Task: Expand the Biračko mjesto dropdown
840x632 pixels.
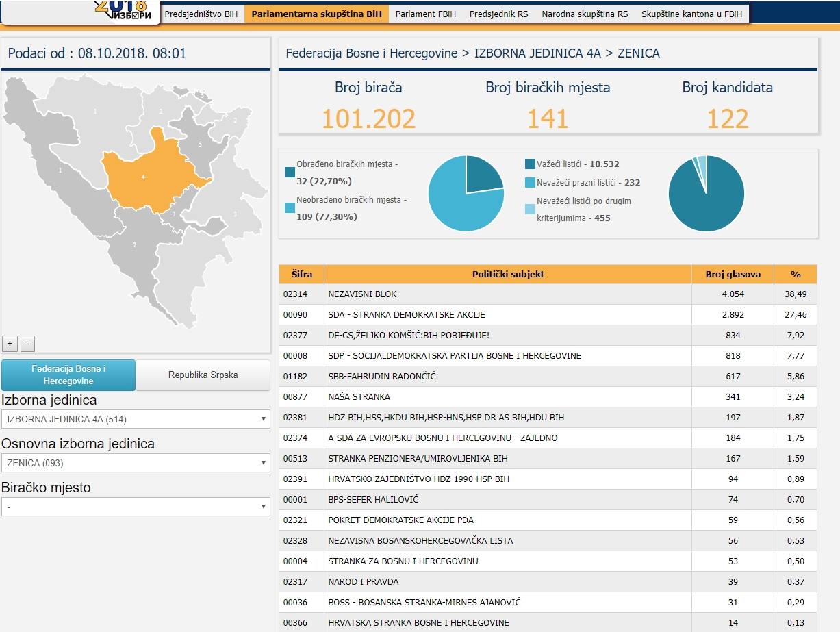Action: point(136,507)
